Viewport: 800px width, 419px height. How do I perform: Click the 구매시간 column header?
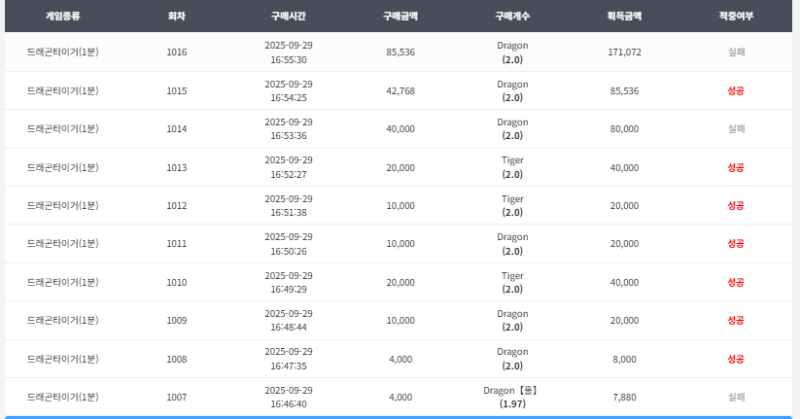click(288, 17)
